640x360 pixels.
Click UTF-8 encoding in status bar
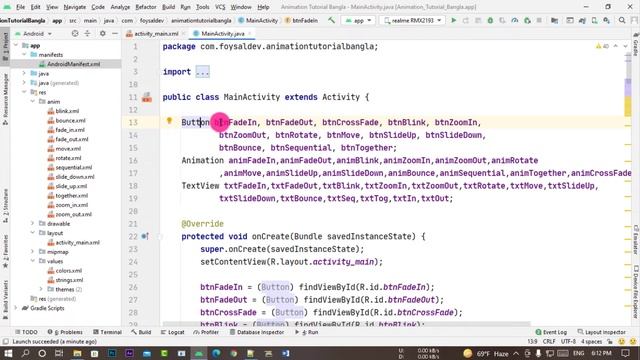568,342
